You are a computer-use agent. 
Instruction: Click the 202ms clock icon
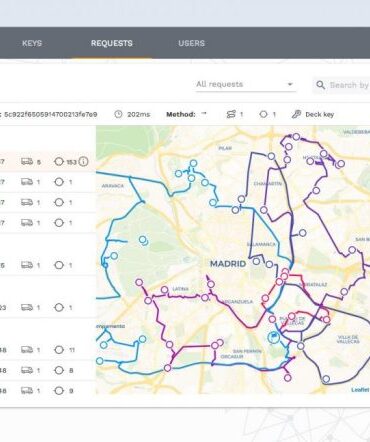(x=118, y=114)
